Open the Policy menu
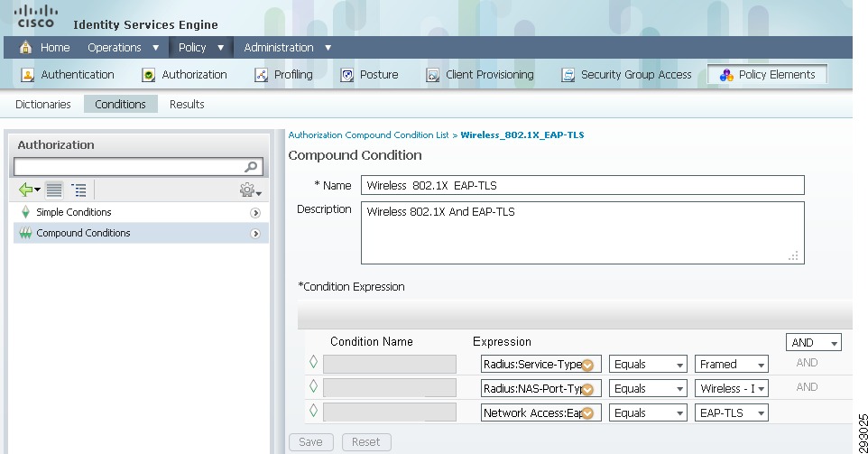This screenshot has width=868, height=454. [201, 48]
